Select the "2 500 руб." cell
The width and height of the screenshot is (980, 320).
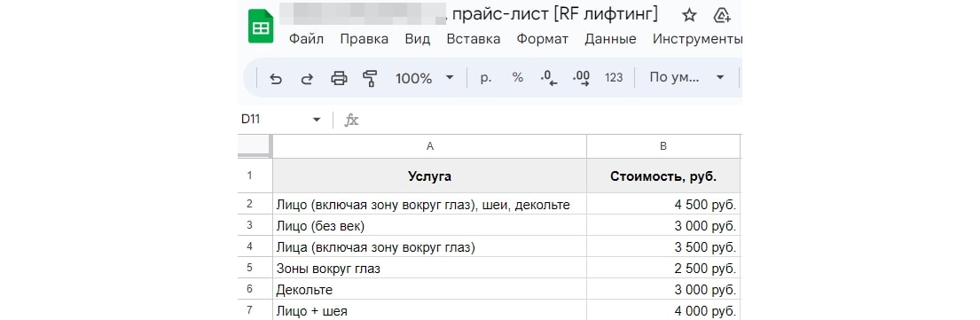[x=663, y=268]
